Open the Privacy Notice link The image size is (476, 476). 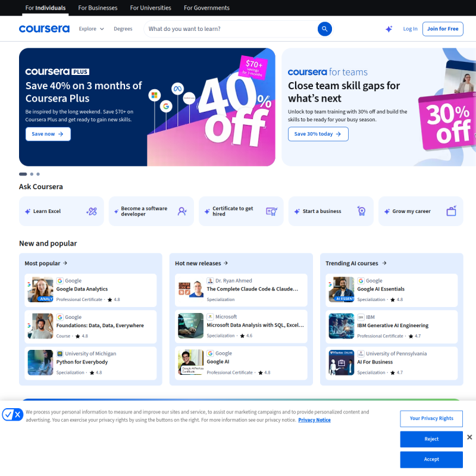tap(314, 420)
